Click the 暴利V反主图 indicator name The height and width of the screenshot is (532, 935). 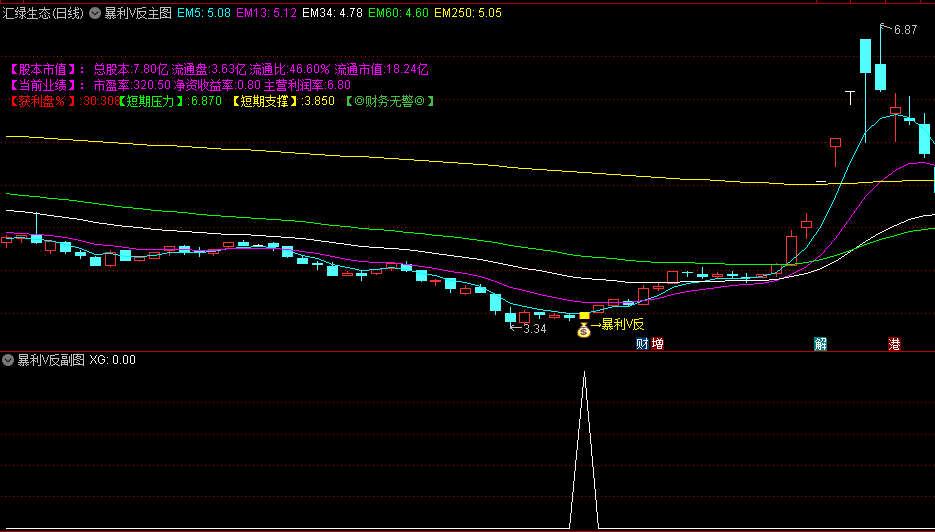click(138, 13)
